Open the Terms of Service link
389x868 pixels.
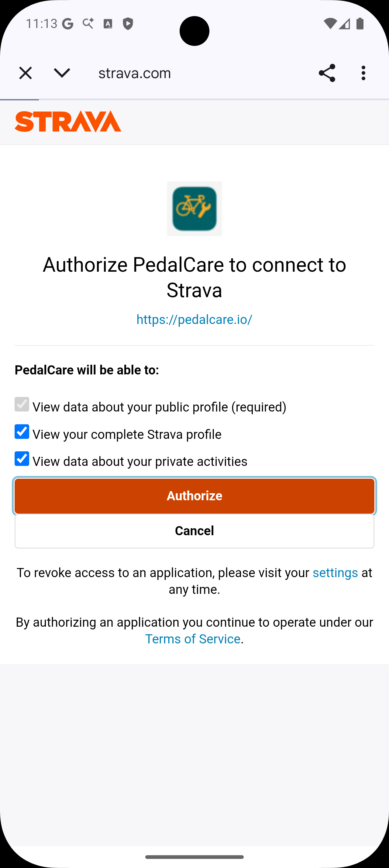pos(192,639)
